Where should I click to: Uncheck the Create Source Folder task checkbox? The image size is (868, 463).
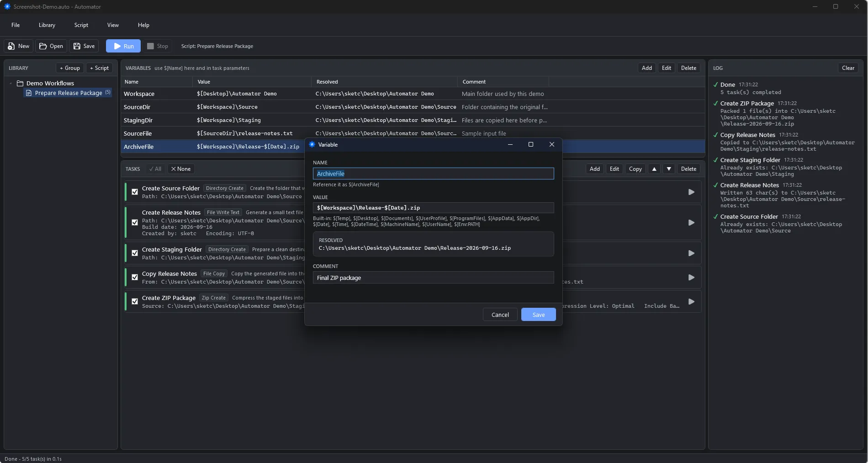[x=135, y=192]
